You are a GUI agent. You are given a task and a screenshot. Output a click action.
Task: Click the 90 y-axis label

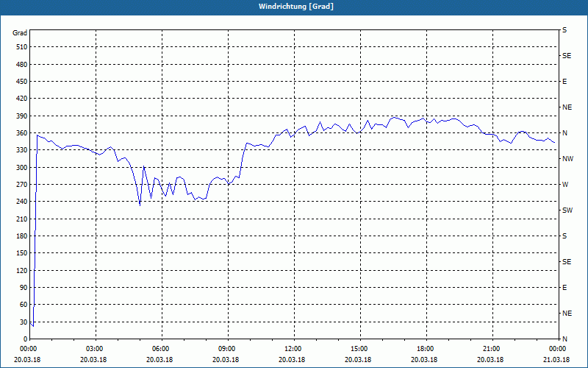point(24,288)
